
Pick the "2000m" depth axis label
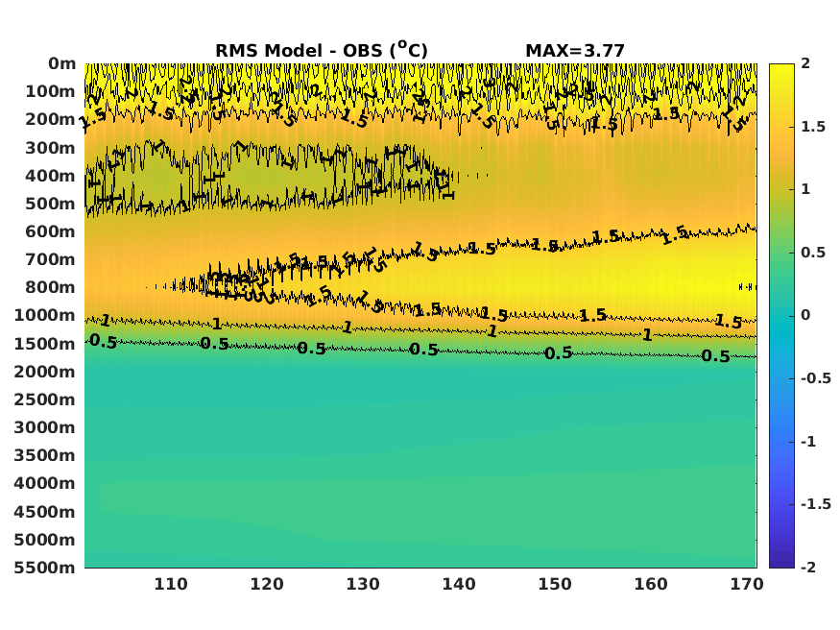pyautogui.click(x=45, y=372)
